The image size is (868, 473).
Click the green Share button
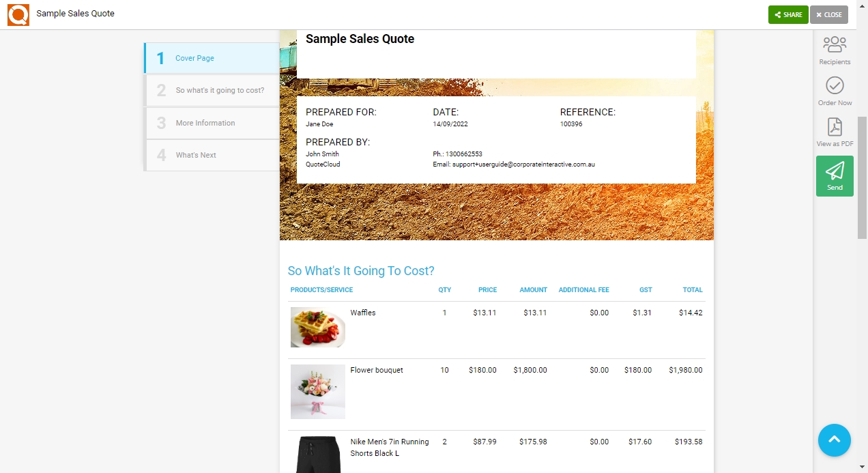click(788, 14)
